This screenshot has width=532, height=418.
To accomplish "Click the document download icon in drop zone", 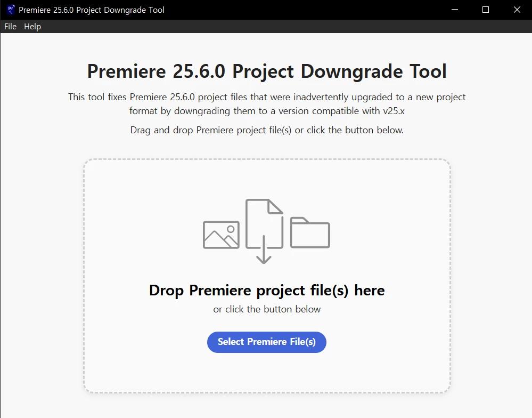I will (x=264, y=231).
